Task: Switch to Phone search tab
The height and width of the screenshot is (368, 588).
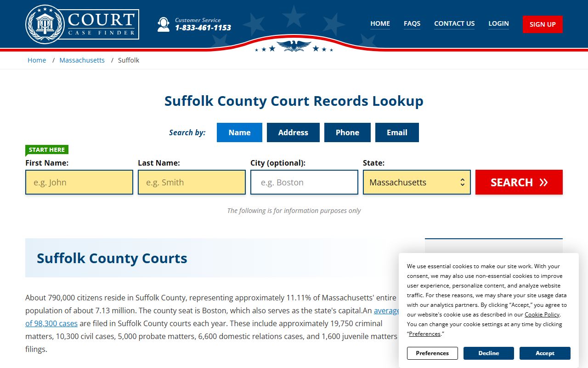Action: [x=347, y=132]
